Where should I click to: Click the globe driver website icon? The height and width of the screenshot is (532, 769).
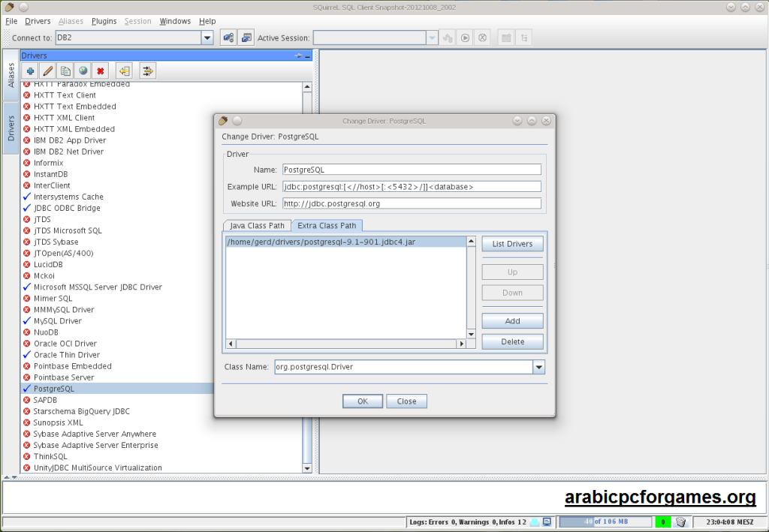pyautogui.click(x=83, y=71)
